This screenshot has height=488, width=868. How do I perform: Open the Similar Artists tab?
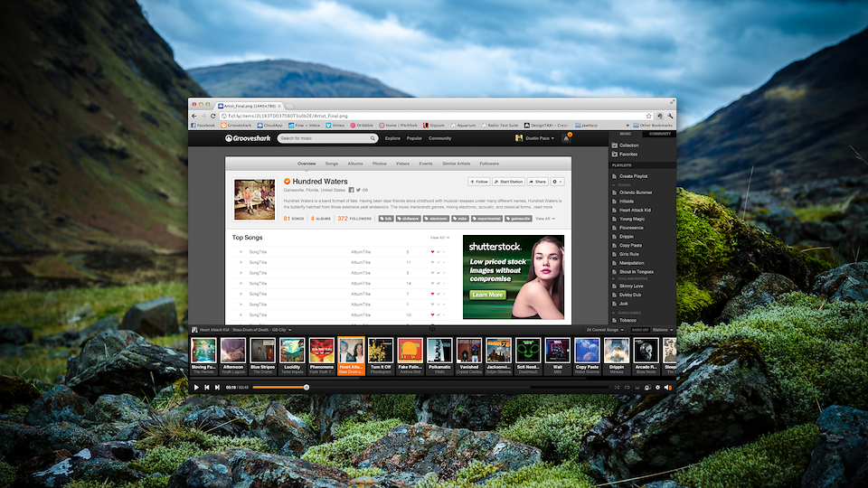click(x=456, y=164)
